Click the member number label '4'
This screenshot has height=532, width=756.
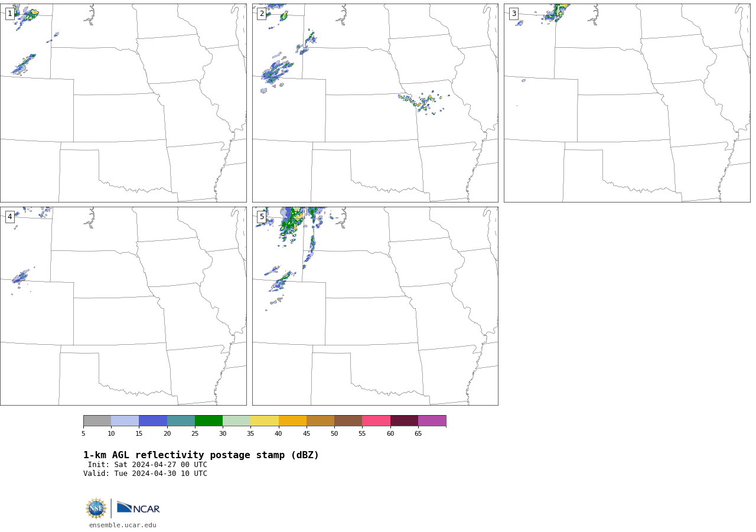tap(10, 217)
